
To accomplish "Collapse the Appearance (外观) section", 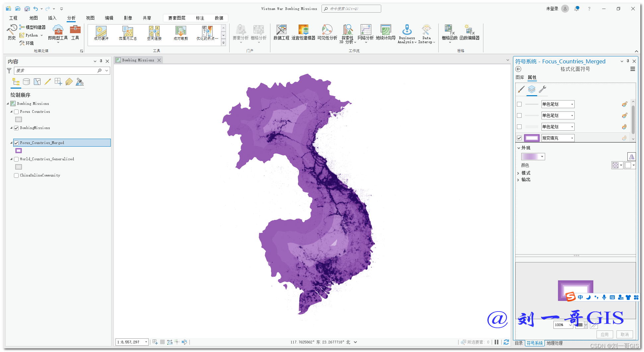I will coord(519,148).
